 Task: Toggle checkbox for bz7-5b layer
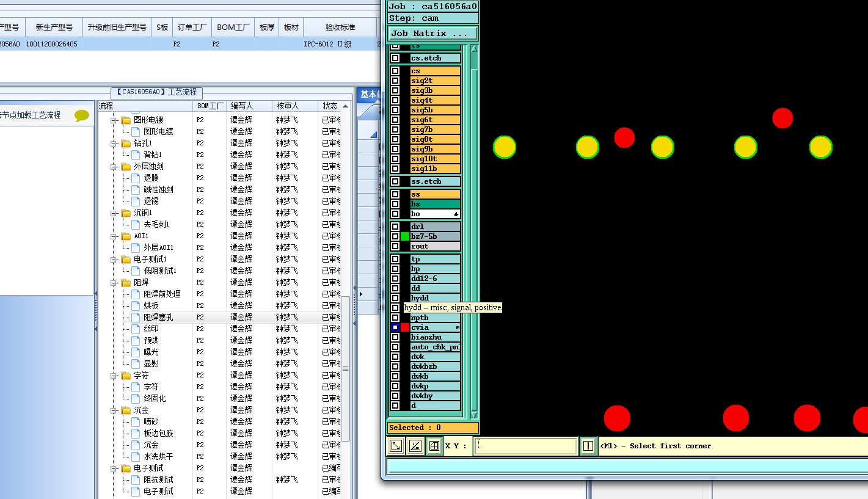pos(395,236)
